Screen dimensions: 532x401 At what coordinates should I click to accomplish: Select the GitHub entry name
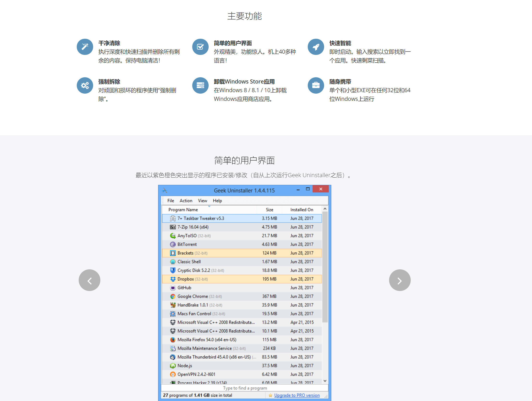click(184, 288)
